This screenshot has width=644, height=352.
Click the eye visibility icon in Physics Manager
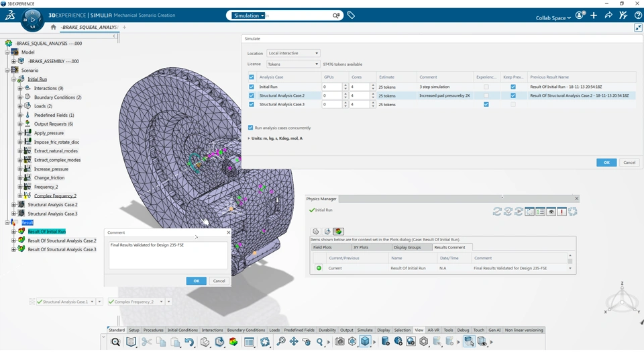[551, 212]
